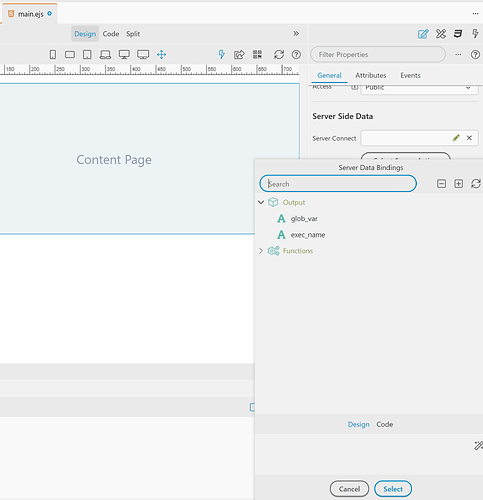Collapse all with the minus box icon
Viewport: 483px width, 500px height.
[x=441, y=184]
